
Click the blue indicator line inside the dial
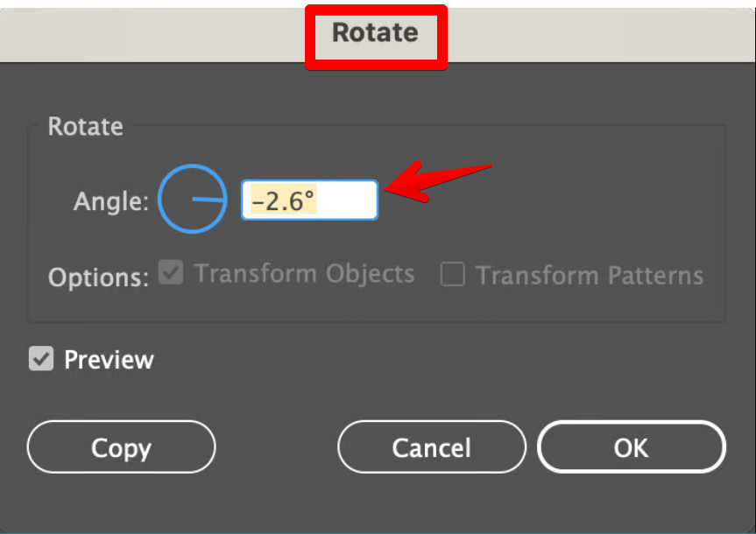click(209, 200)
